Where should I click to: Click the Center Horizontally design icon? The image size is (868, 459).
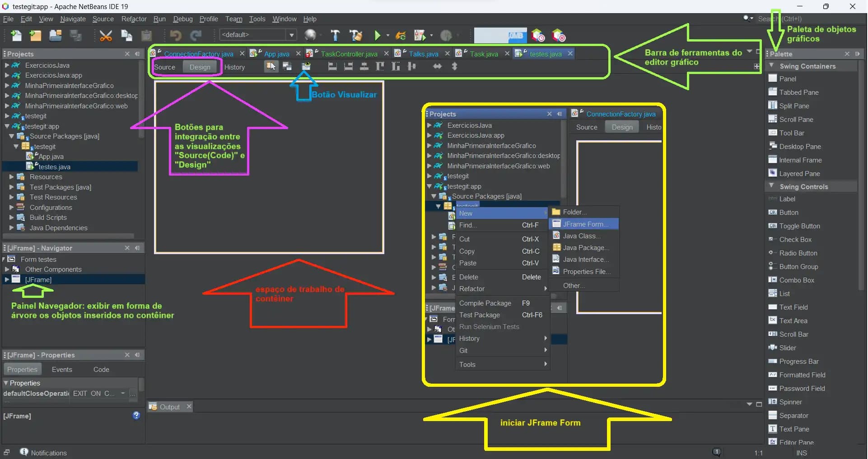(x=364, y=66)
